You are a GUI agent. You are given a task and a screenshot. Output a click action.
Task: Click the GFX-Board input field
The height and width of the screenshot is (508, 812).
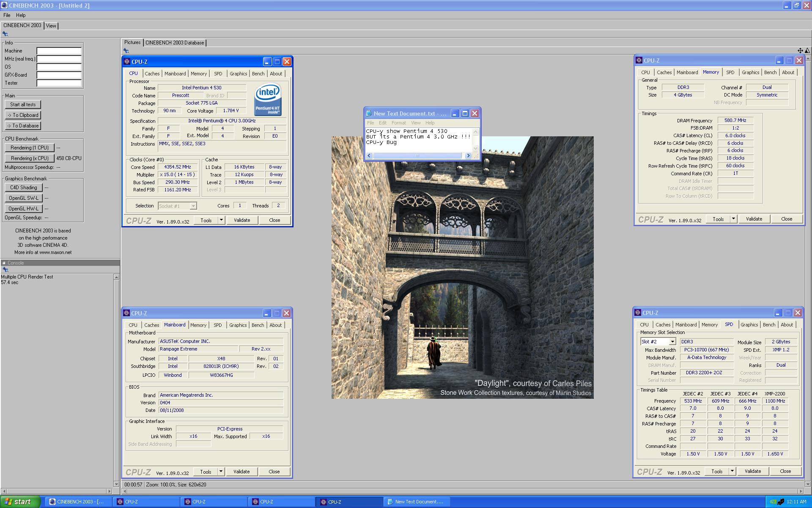tap(59, 75)
